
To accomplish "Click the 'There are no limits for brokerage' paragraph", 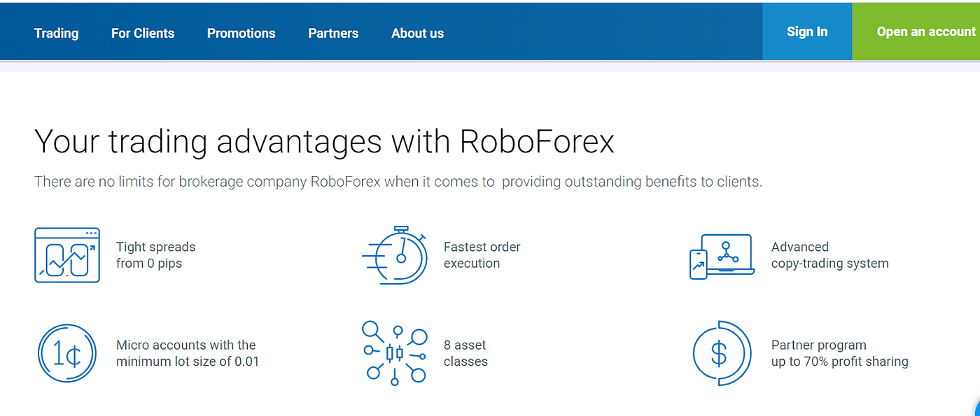I will pyautogui.click(x=398, y=182).
